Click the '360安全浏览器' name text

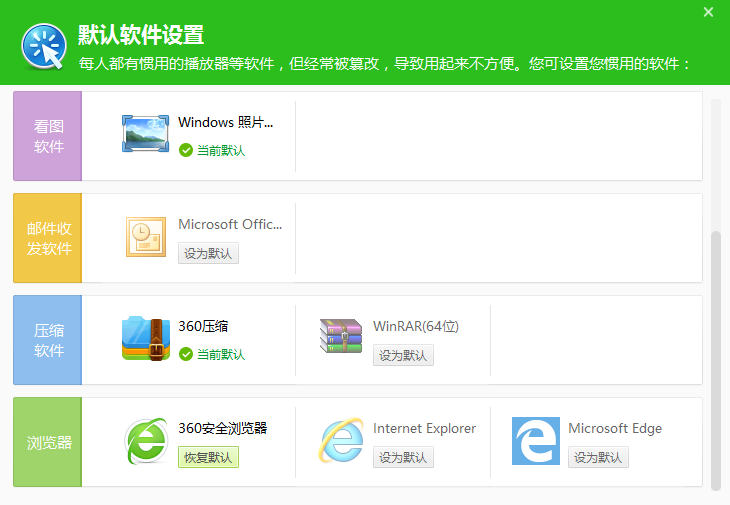pos(223,428)
